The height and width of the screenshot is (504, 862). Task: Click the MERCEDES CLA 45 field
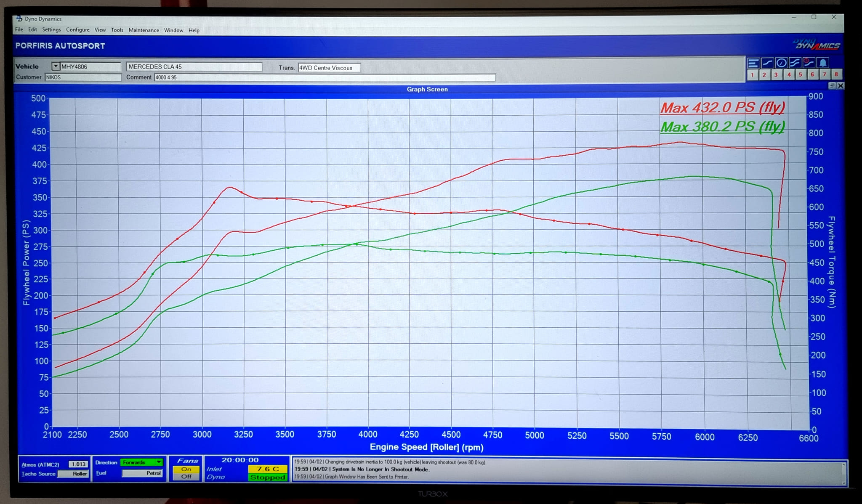[x=194, y=67]
